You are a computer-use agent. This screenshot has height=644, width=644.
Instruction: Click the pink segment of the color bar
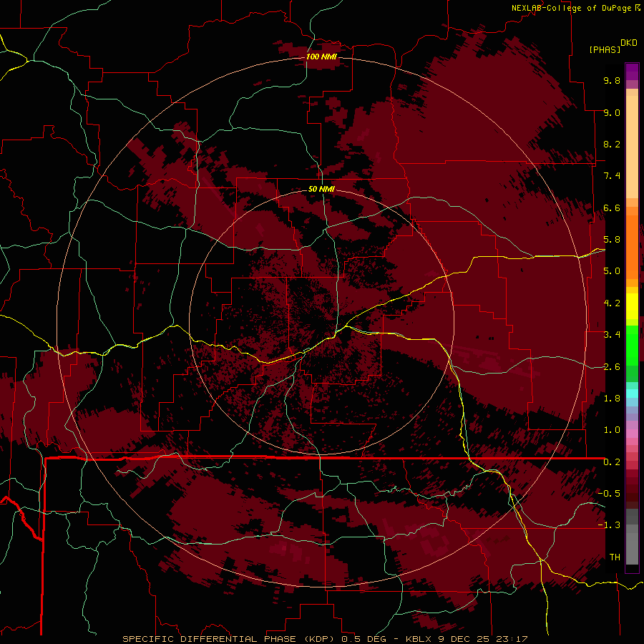click(x=632, y=434)
